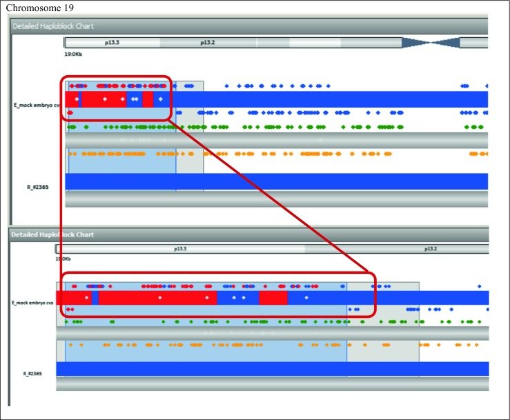Select the p13.2 band in the upper ideogram
The height and width of the screenshot is (420, 510).
pyautogui.click(x=208, y=43)
